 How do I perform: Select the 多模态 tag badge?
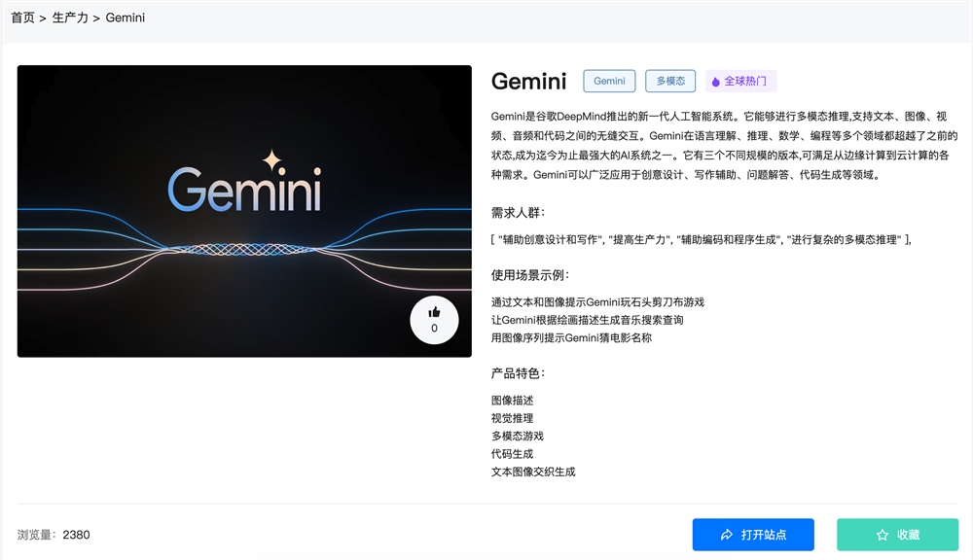[670, 82]
